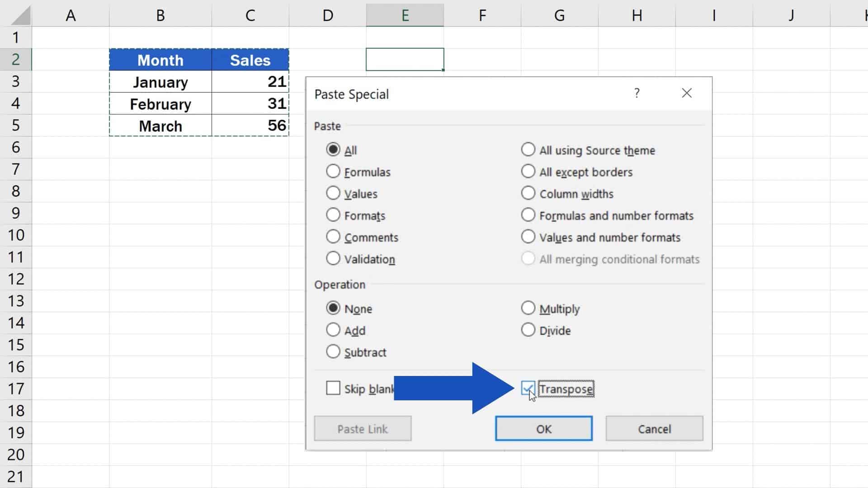Select column header F
868x488 pixels.
pyautogui.click(x=483, y=15)
